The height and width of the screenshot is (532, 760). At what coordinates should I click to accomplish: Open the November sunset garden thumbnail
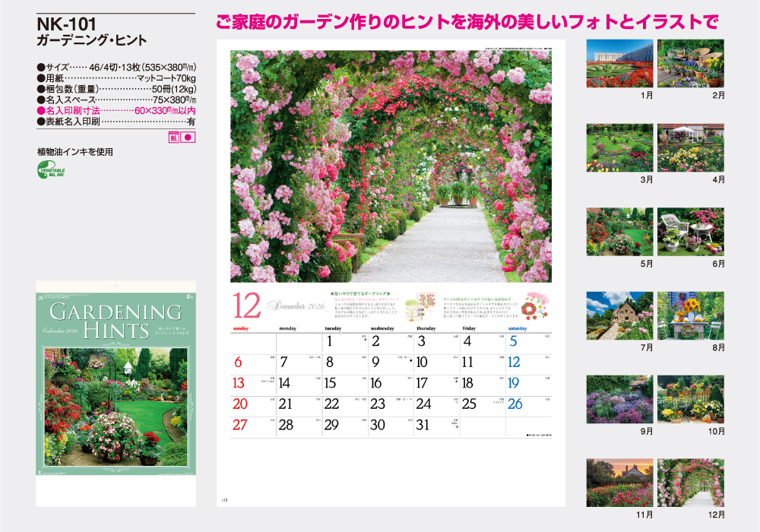(619, 483)
